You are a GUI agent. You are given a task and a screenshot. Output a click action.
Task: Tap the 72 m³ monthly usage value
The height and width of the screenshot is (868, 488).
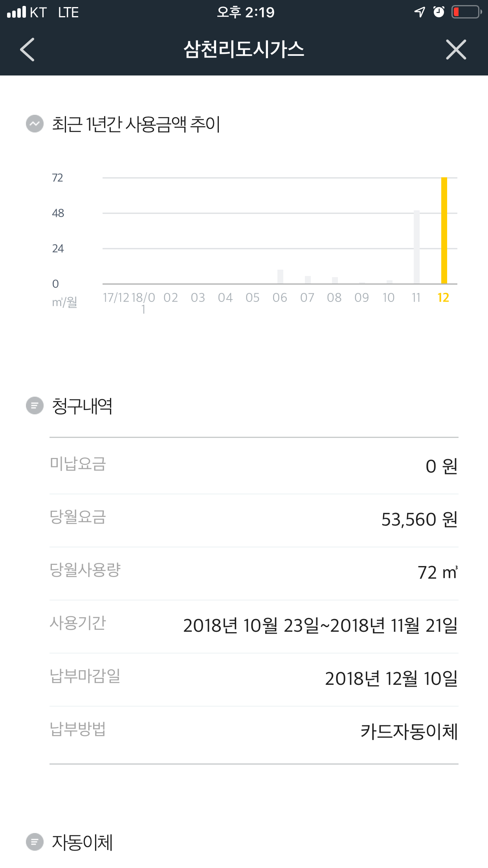437,573
